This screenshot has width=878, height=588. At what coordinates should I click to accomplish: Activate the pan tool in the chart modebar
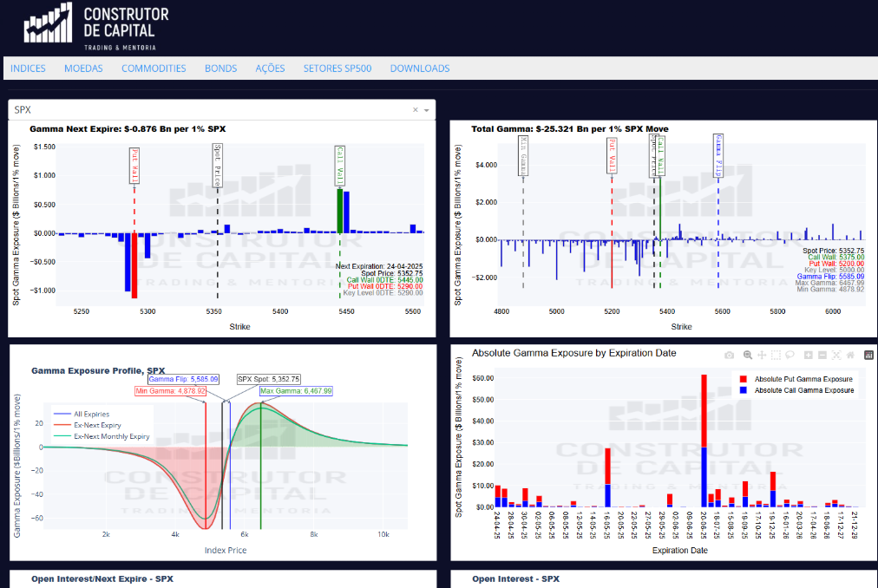pos(761,355)
